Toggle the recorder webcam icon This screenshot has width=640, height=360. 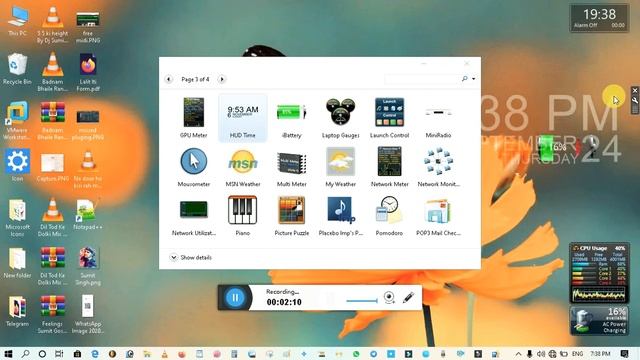[389, 298]
